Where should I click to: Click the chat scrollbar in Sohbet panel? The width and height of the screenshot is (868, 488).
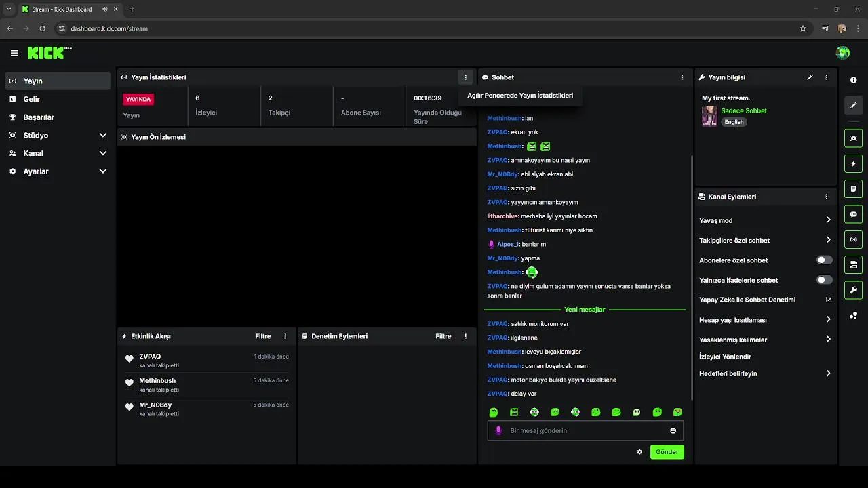tap(691, 277)
